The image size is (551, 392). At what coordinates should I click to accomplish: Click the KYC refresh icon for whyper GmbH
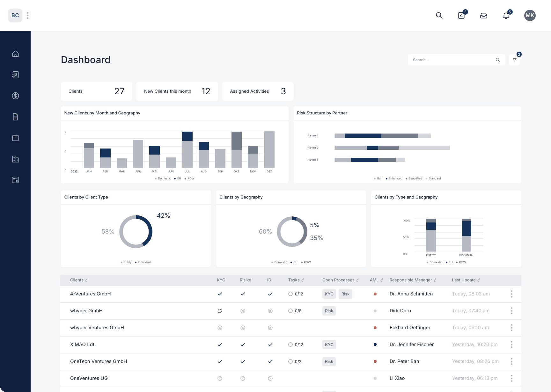point(220,311)
